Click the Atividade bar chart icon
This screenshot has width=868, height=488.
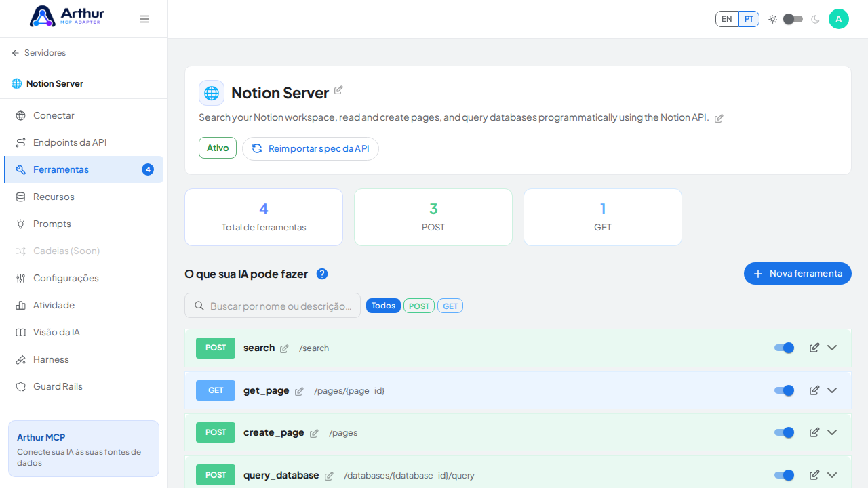point(21,305)
